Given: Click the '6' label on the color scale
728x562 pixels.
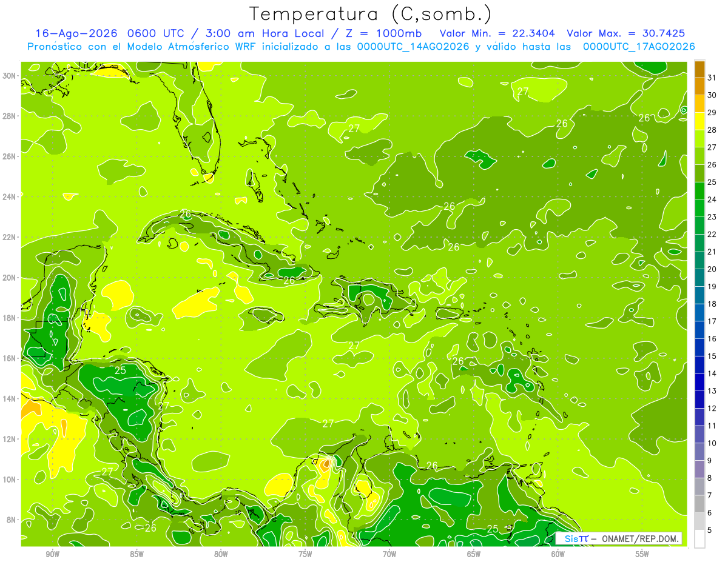Looking at the screenshot, I should (x=710, y=513).
